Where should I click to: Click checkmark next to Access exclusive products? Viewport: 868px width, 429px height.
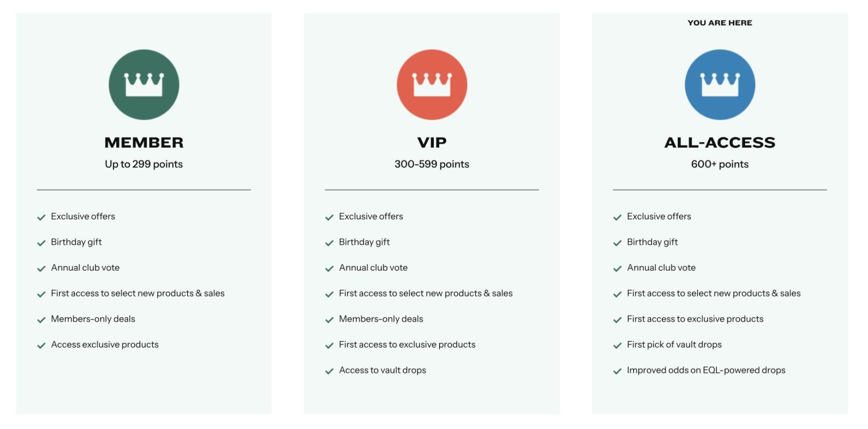[x=41, y=345]
